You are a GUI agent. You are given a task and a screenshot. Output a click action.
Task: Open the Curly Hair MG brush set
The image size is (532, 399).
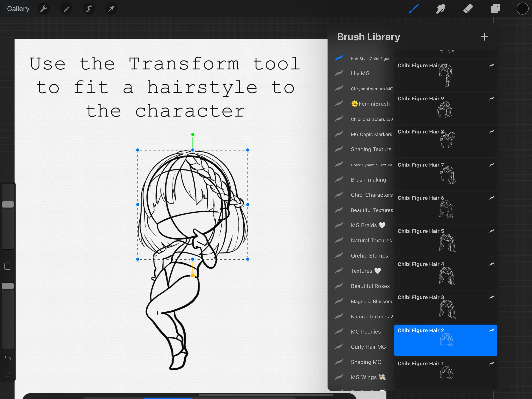click(368, 347)
